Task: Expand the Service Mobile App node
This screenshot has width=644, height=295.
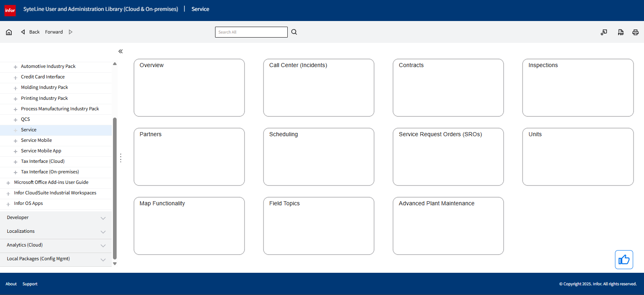Action: coord(15,152)
